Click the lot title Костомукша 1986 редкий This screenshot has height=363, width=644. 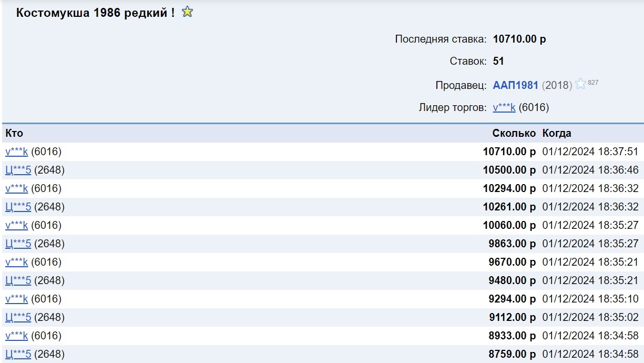(95, 13)
